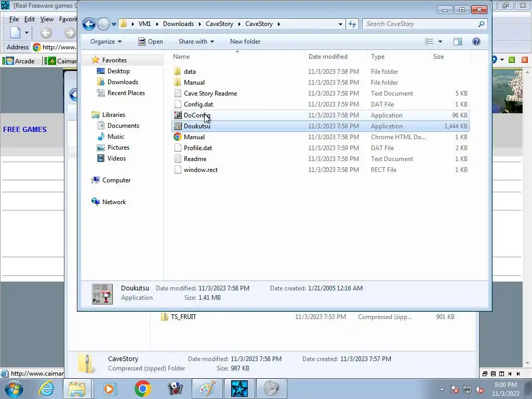Image resolution: width=532 pixels, height=399 pixels.
Task: Sort files by Name column header
Action: coord(181,57)
